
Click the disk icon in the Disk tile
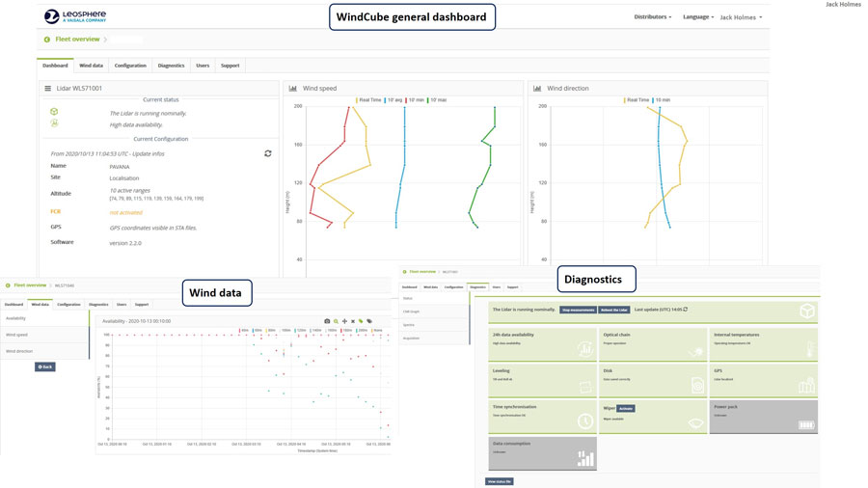tap(697, 385)
